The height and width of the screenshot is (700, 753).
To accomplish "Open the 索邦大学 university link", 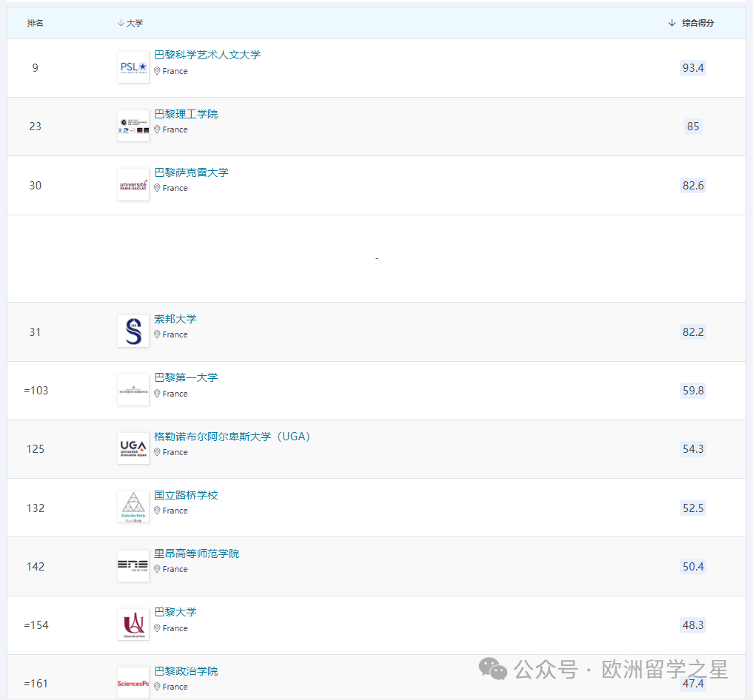I will pos(175,319).
